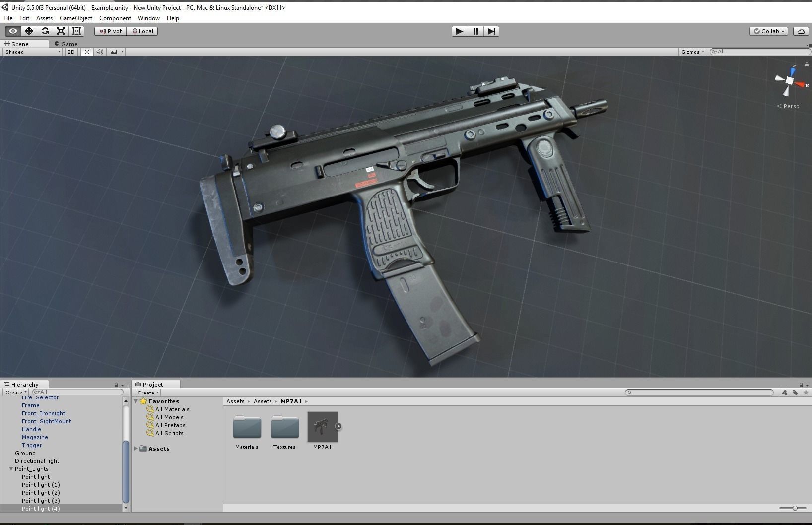
Task: Toggle 2D scene view mode
Action: 71,52
